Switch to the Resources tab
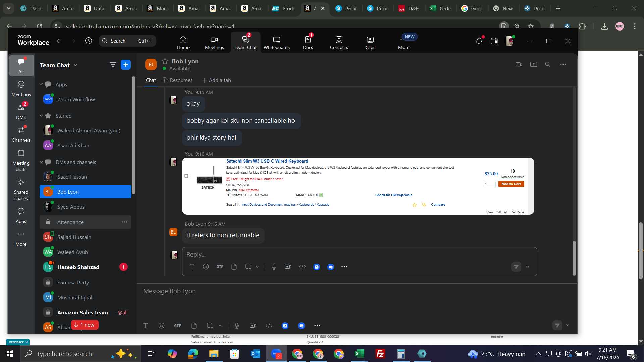Screen dimensions: 644x362 (x=177, y=80)
